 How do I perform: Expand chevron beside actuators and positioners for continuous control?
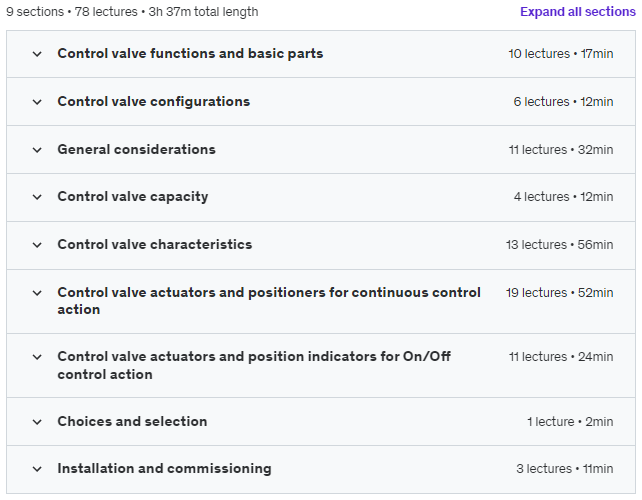37,293
